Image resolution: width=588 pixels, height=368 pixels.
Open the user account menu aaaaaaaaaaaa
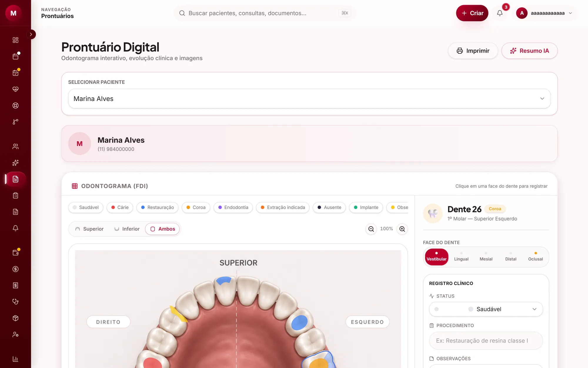pyautogui.click(x=544, y=13)
